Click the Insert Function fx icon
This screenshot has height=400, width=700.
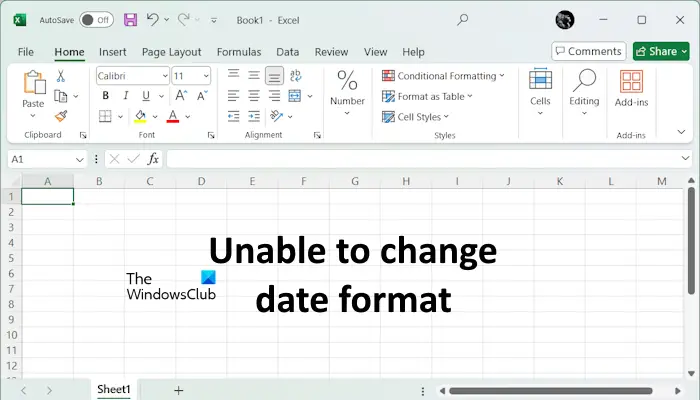(153, 159)
